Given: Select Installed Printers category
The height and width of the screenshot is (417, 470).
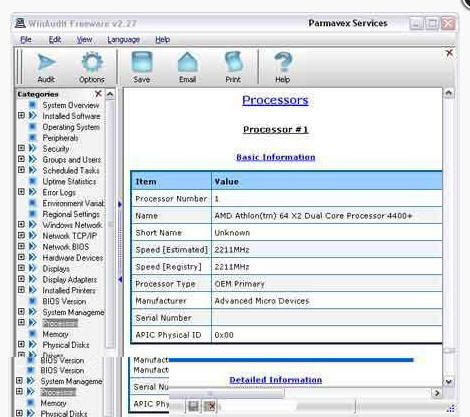Looking at the screenshot, I should pos(69,290).
